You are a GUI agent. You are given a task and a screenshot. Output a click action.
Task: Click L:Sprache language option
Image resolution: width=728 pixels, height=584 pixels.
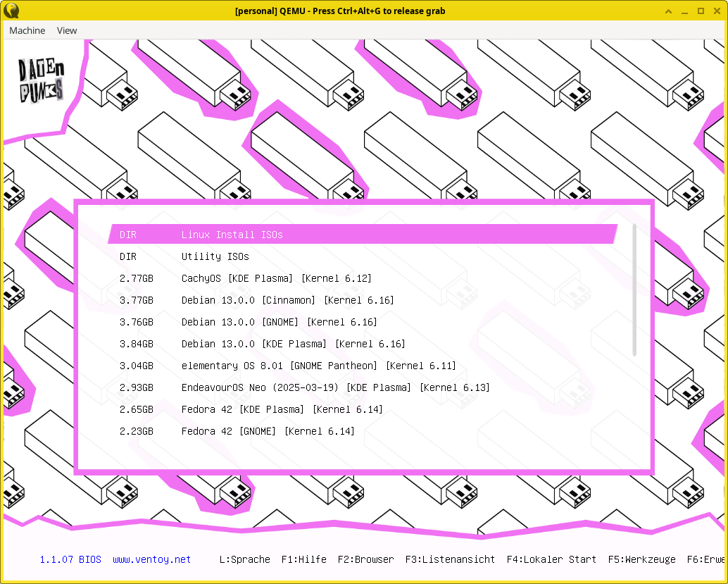244,559
